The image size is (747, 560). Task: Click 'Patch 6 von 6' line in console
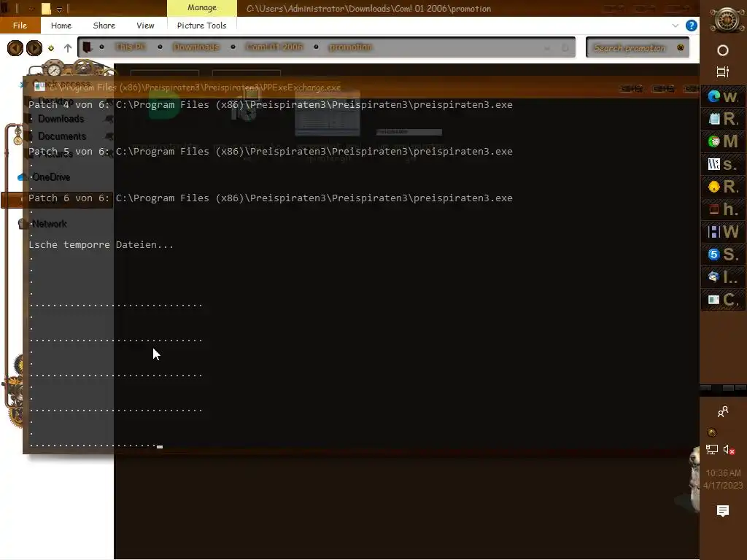click(x=271, y=198)
